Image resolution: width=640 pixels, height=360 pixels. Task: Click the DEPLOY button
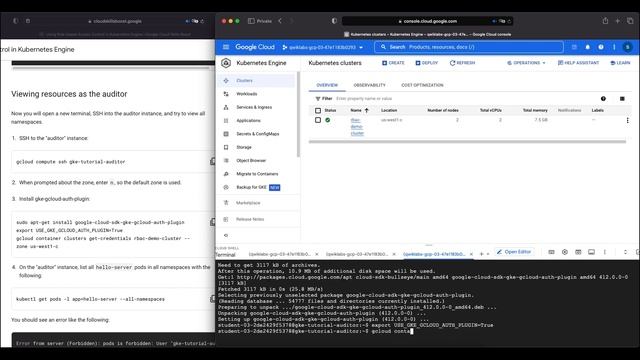[427, 63]
